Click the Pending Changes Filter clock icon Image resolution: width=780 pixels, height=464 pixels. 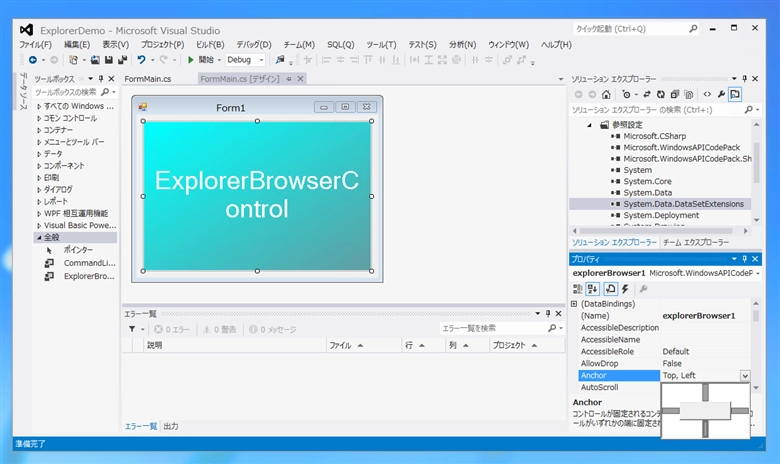coord(626,94)
